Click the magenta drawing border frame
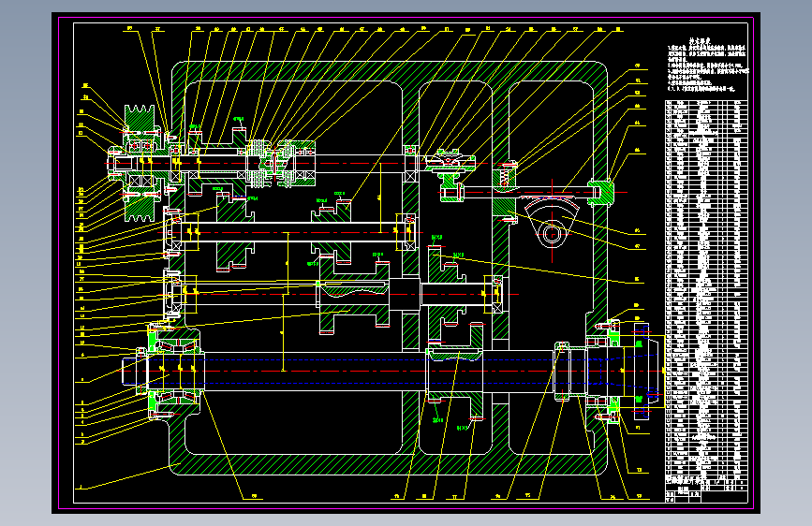Screen dimensions: 812x526 point(406,263)
